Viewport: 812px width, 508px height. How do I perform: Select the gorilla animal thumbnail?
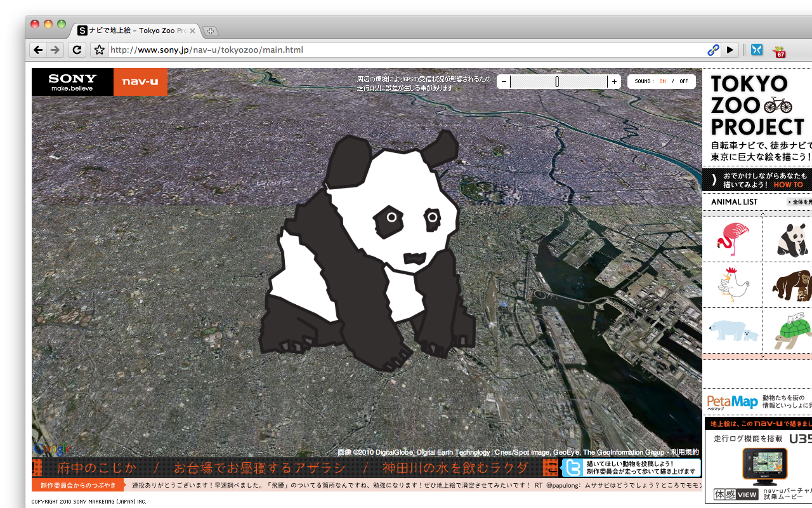tap(790, 284)
